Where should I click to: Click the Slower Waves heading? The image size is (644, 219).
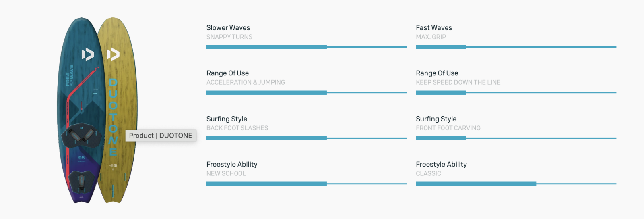coord(228,28)
